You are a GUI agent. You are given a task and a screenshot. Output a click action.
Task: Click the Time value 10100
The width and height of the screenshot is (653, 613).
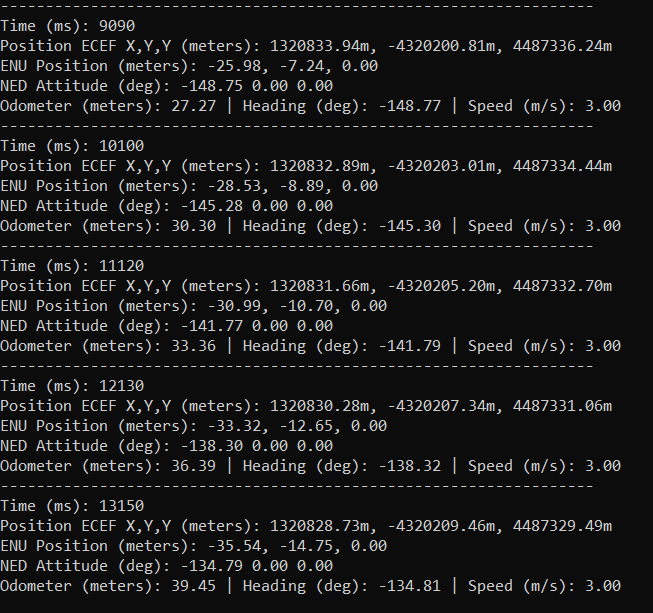pyautogui.click(x=122, y=146)
